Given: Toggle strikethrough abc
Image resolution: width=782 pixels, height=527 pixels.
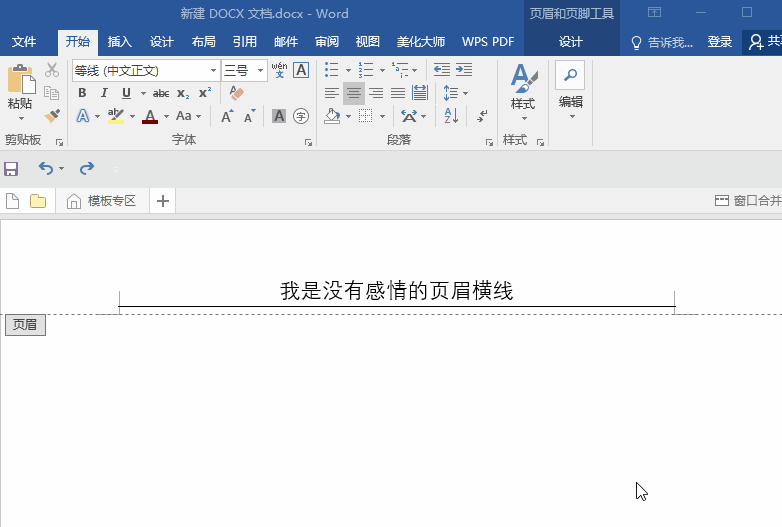Looking at the screenshot, I should point(161,93).
